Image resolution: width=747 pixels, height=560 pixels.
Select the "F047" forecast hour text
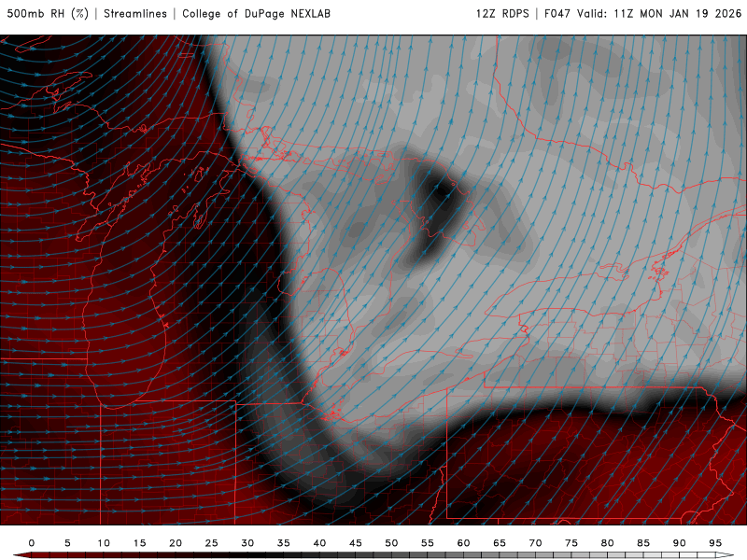click(557, 13)
